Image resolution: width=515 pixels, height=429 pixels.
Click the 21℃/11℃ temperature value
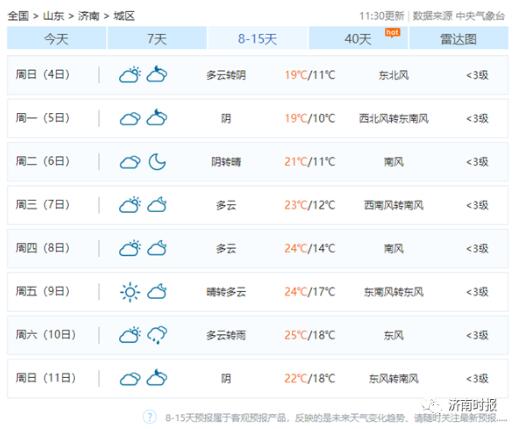[310, 162]
